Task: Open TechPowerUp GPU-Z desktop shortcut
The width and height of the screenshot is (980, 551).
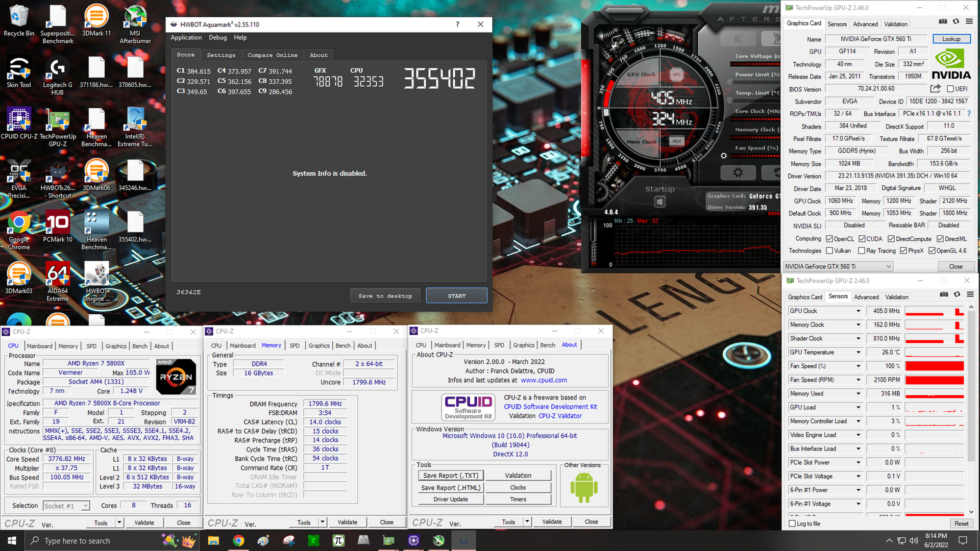Action: tap(58, 127)
